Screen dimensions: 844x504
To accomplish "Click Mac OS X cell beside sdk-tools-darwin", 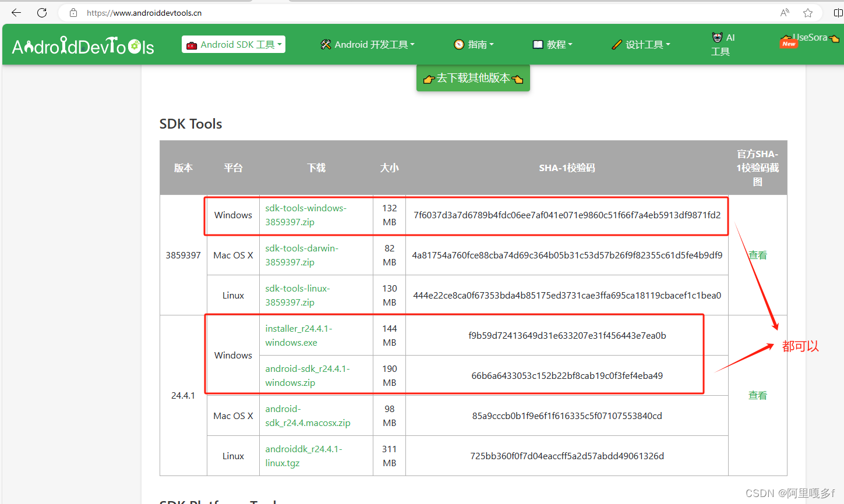I will [x=233, y=255].
